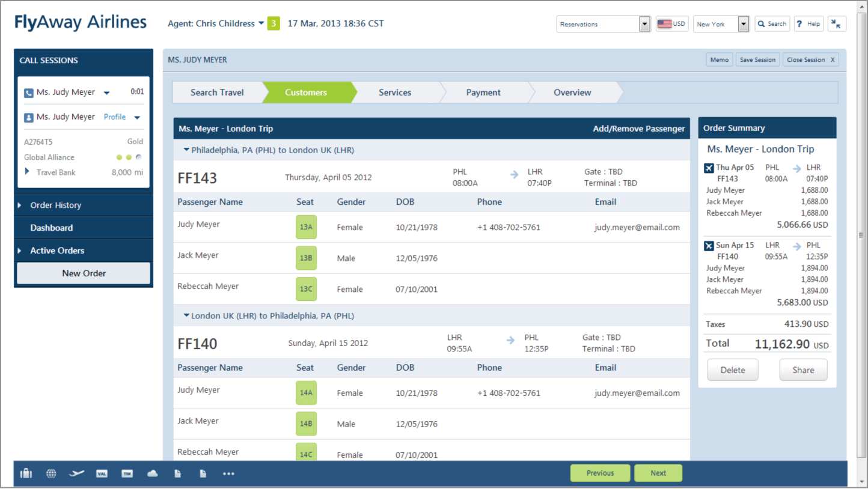Toggle the Thu Apr 05 flight checkbox
This screenshot has width=868, height=489.
coord(709,168)
